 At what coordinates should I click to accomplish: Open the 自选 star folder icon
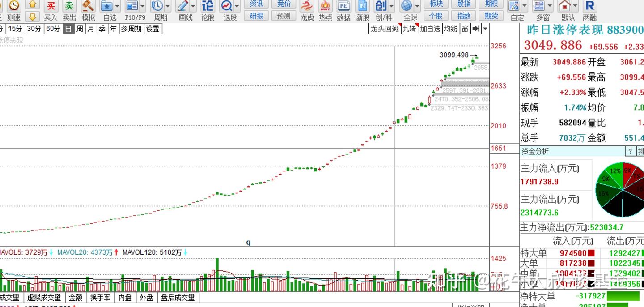pyautogui.click(x=107, y=6)
